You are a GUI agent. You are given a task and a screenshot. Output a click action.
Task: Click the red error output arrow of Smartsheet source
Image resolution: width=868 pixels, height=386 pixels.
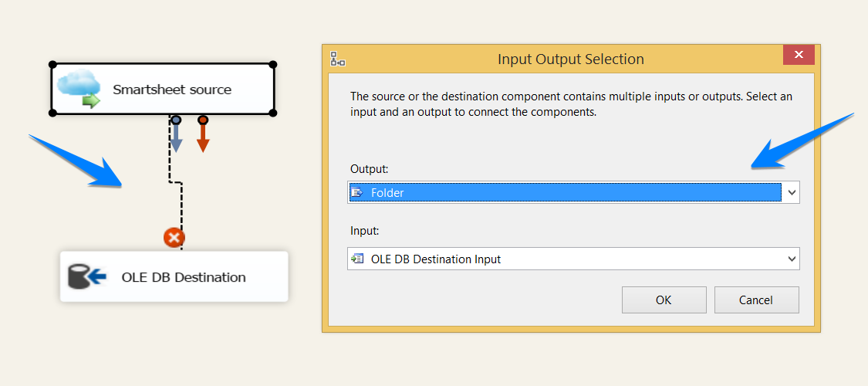(203, 134)
